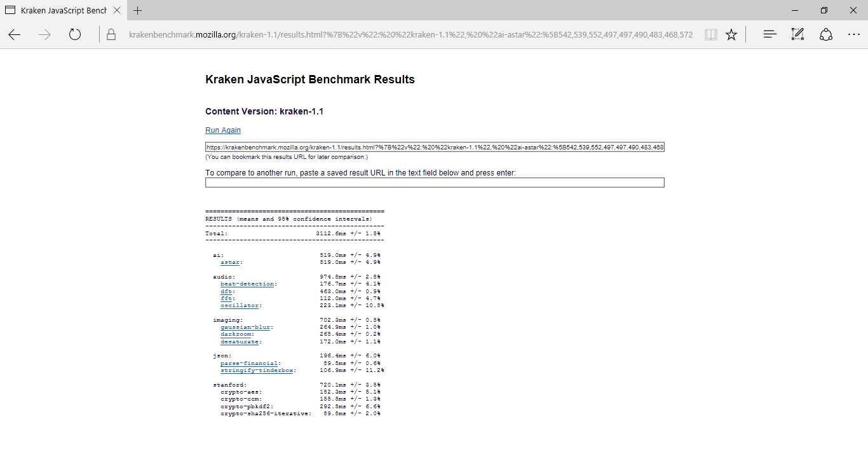Click the address bar URL
Screen dimensions: 868x461
[x=410, y=34]
